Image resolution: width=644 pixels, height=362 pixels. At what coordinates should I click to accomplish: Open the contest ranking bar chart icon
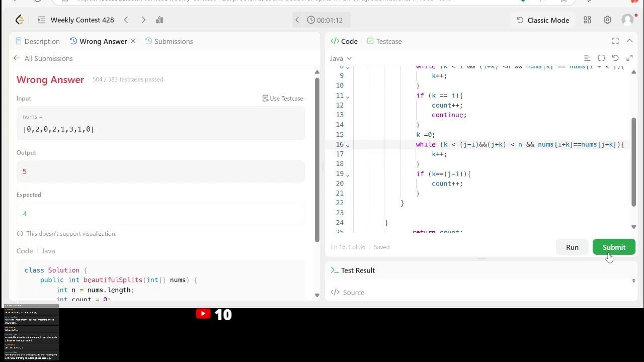[160, 20]
